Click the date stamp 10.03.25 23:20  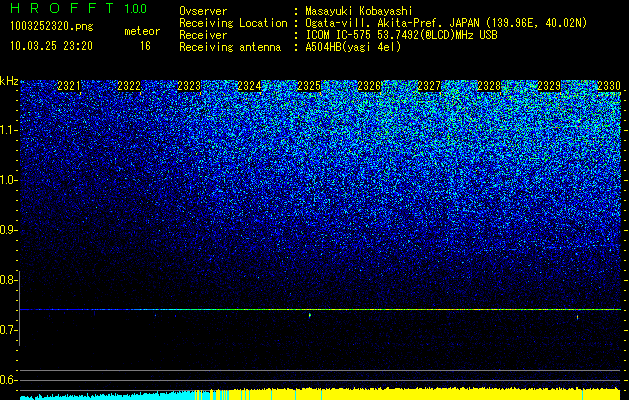51,46
